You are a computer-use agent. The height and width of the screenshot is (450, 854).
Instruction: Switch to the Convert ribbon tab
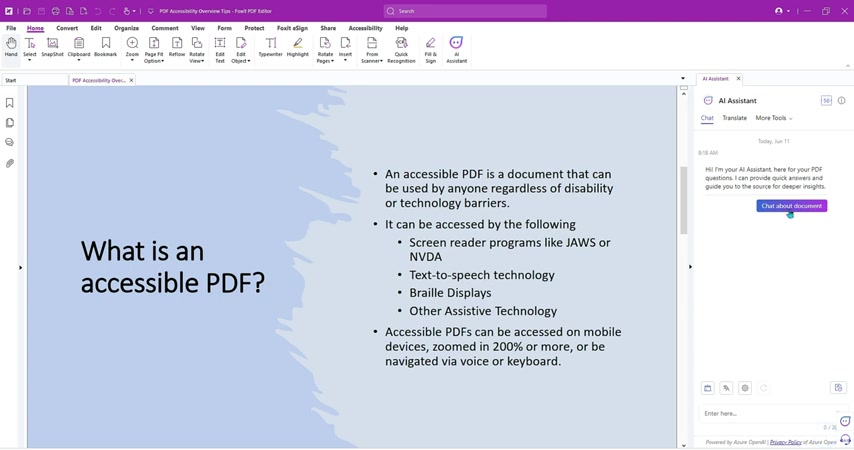(67, 28)
